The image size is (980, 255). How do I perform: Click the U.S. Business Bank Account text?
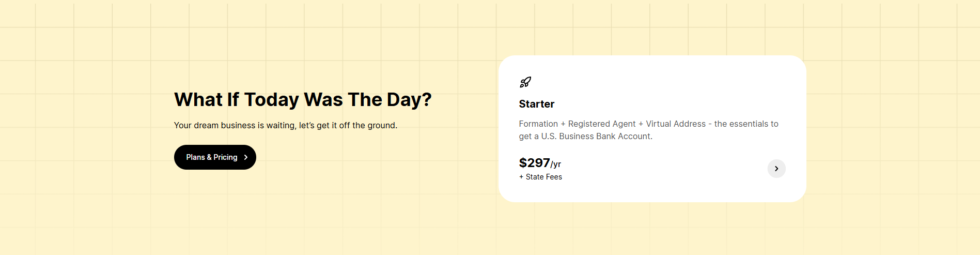tap(596, 137)
